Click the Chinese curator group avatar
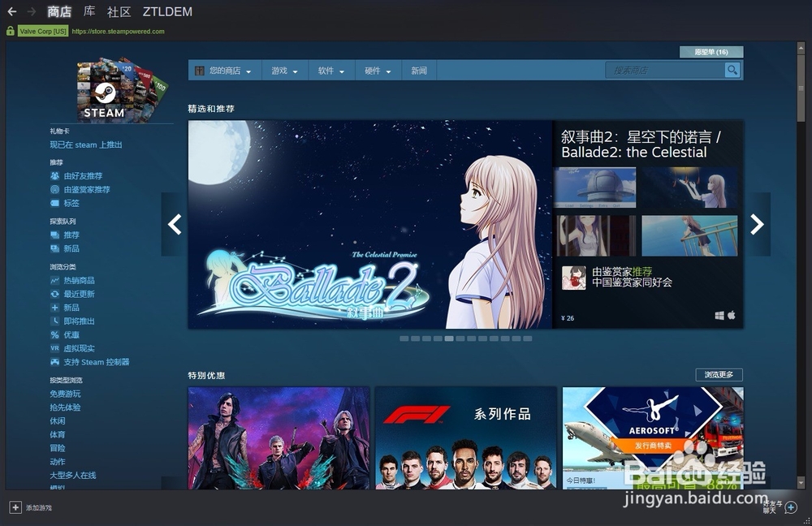The height and width of the screenshot is (526, 812). [x=574, y=278]
